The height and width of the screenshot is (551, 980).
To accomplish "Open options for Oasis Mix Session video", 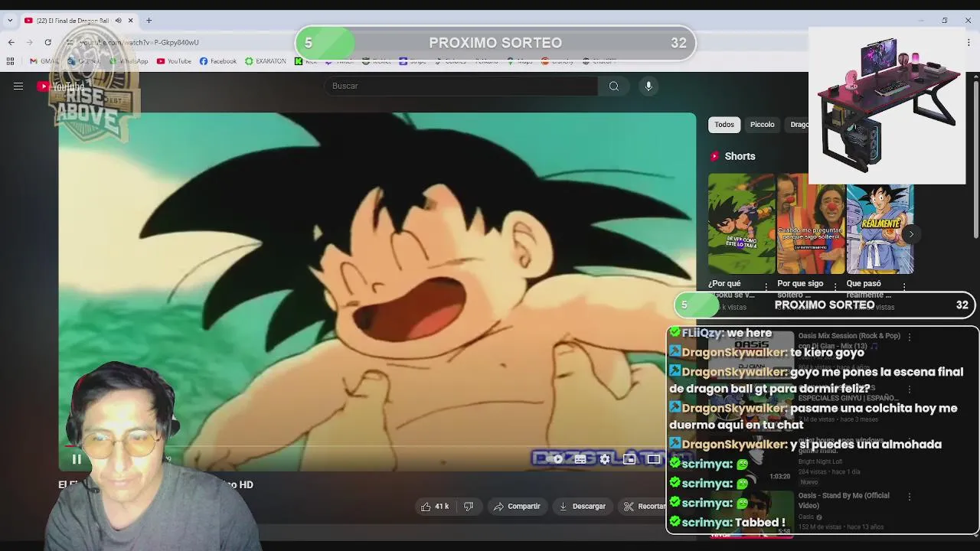I will (910, 337).
